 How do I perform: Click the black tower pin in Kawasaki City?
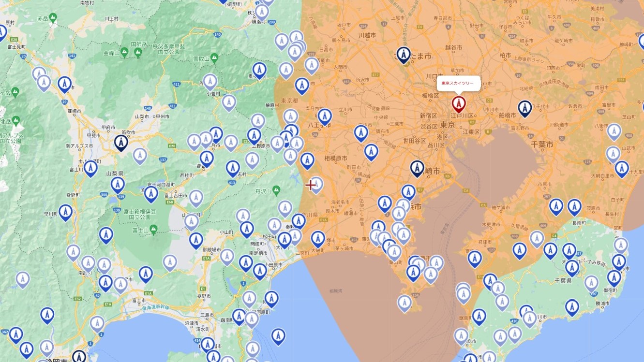[x=417, y=168]
